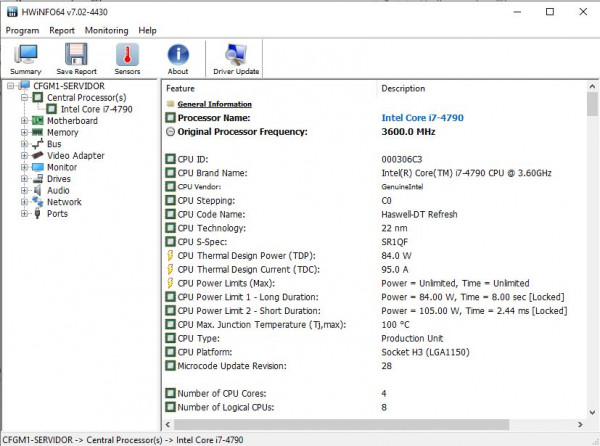Image resolution: width=600 pixels, height=446 pixels.
Task: Select the Socket H3 (LGA1150) value
Action: 425,352
